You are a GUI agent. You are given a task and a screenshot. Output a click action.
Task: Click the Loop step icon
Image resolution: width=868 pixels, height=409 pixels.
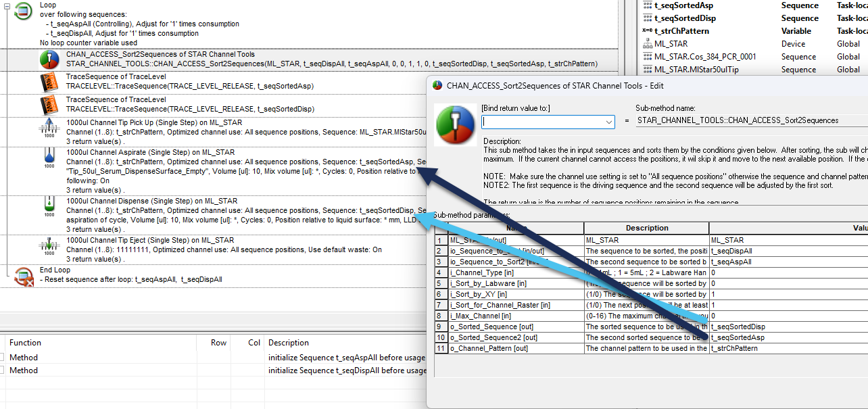point(24,11)
